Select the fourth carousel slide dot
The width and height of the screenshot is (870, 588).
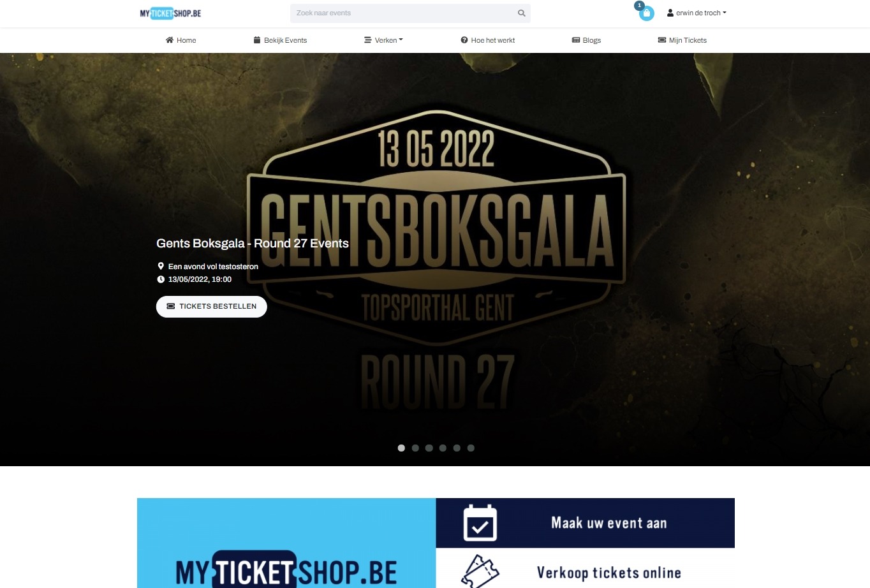[443, 448]
